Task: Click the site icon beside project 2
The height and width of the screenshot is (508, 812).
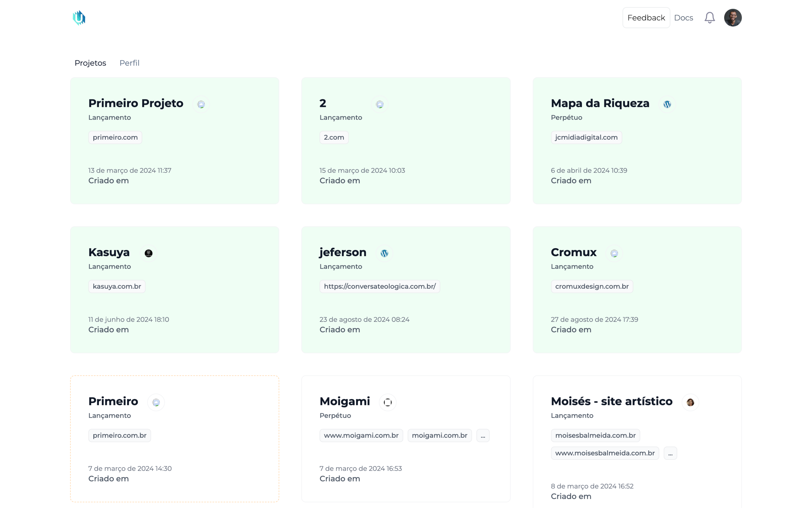Action: (380, 104)
